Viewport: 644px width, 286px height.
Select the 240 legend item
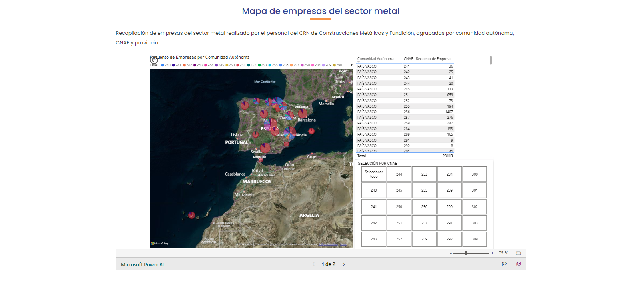[x=166, y=65]
